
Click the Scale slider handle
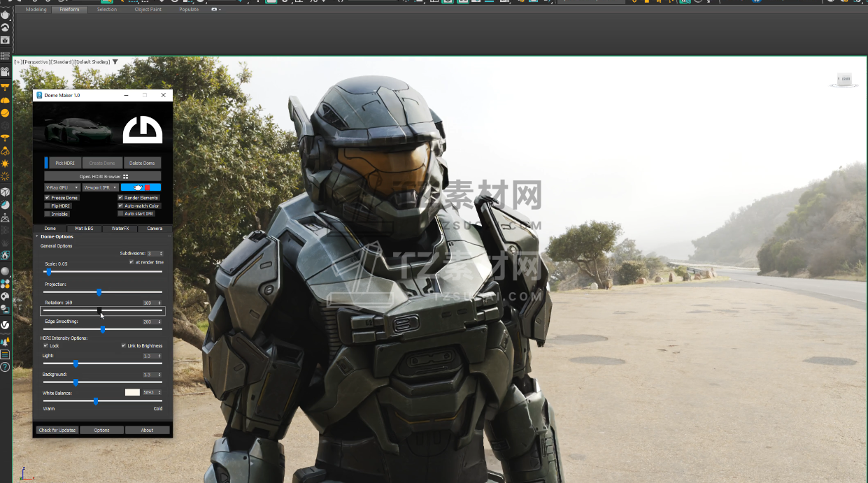point(49,272)
